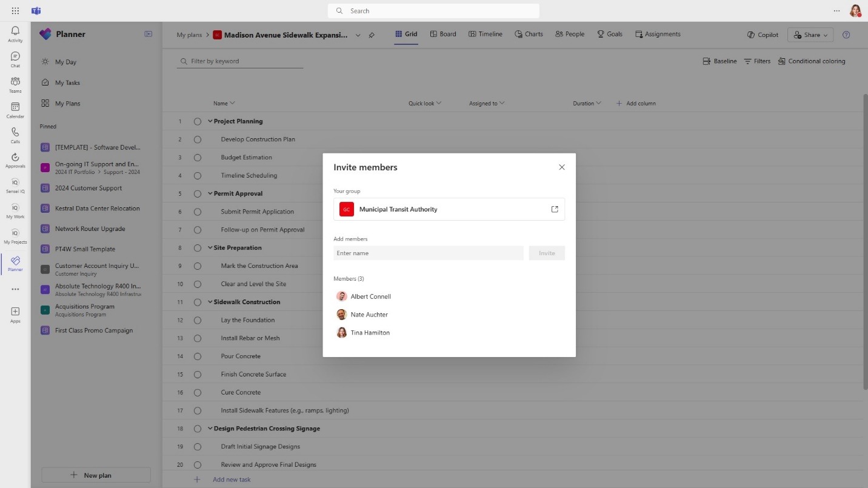Open My Day in Planner pane
This screenshot has height=488, width=868.
[65, 62]
